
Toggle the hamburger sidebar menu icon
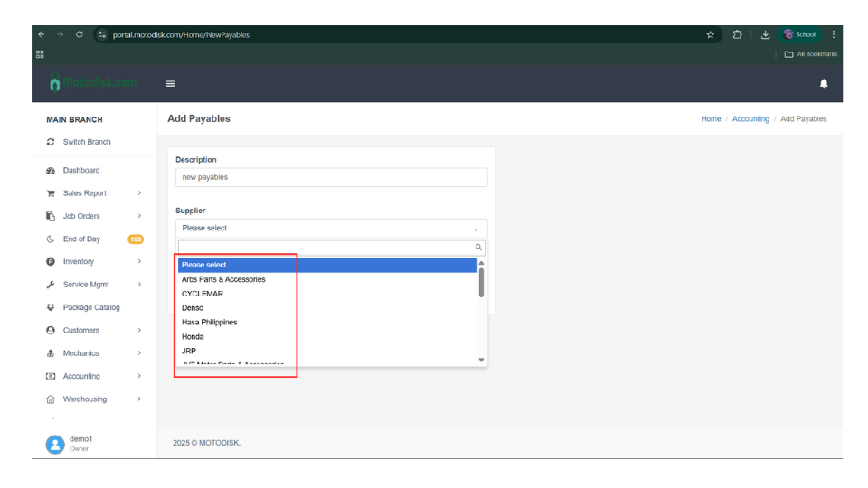[170, 84]
